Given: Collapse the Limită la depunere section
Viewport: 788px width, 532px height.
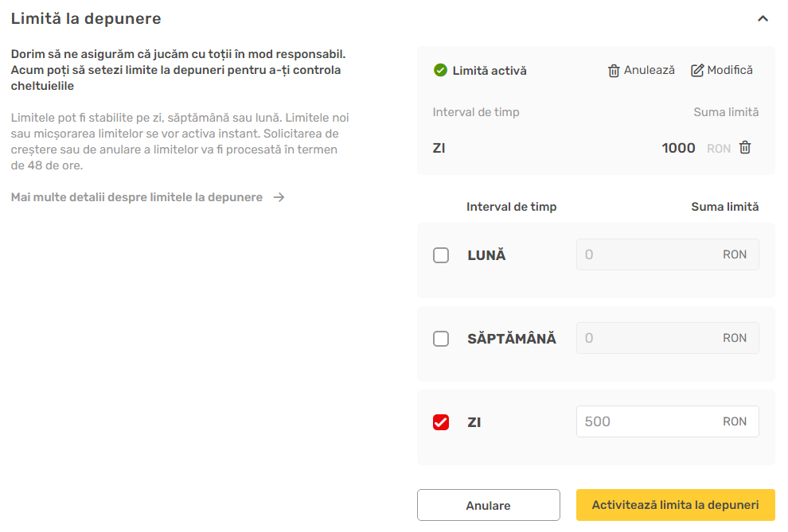Looking at the screenshot, I should (x=763, y=19).
